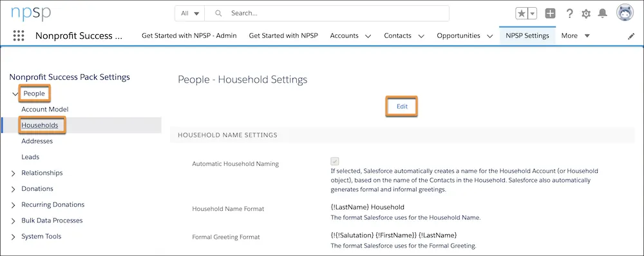The width and height of the screenshot is (644, 256).
Task: Expand the Bulk Data Processes chevron
Action: 14,221
